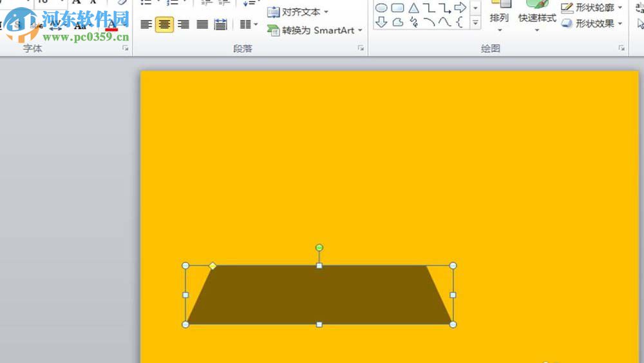Open the 快速样式 quick styles dropdown
Image resolution: width=644 pixels, height=363 pixels.
537,18
